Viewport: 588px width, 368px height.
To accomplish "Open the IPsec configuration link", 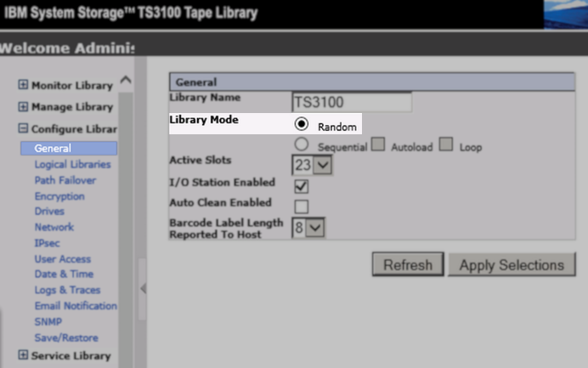I will 47,243.
